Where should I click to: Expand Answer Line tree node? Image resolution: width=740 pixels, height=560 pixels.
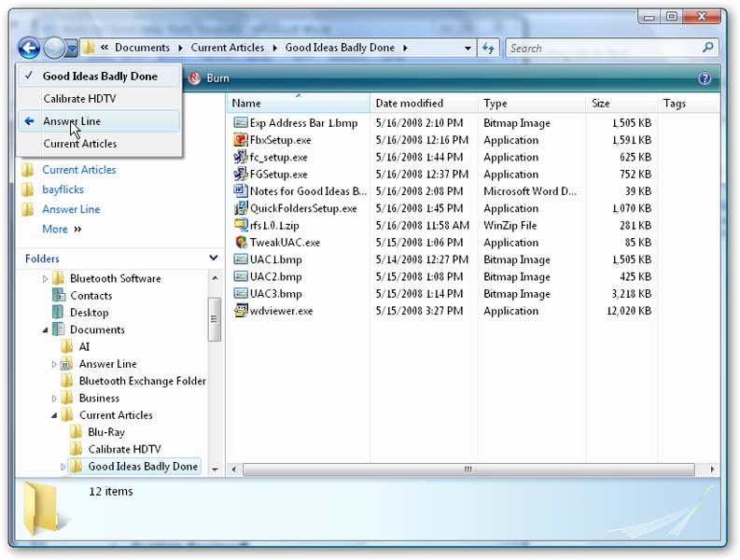point(54,364)
